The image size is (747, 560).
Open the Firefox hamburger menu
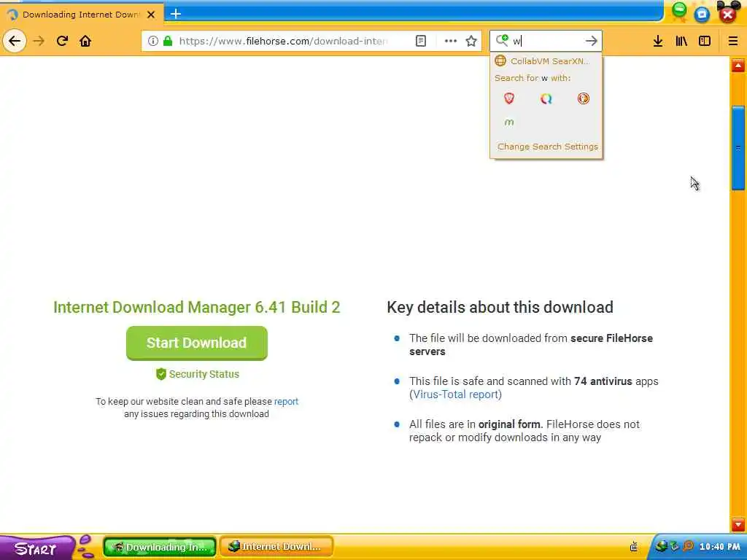(732, 41)
